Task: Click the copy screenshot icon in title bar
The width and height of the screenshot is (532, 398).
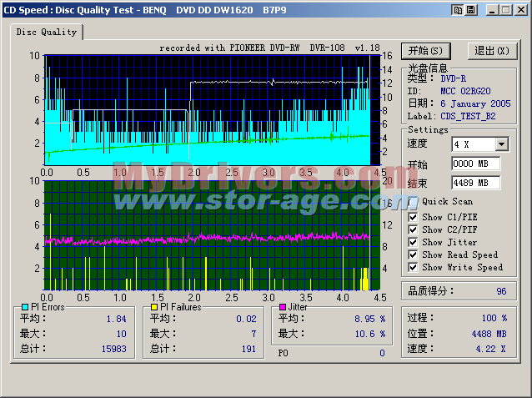Action: [458, 10]
